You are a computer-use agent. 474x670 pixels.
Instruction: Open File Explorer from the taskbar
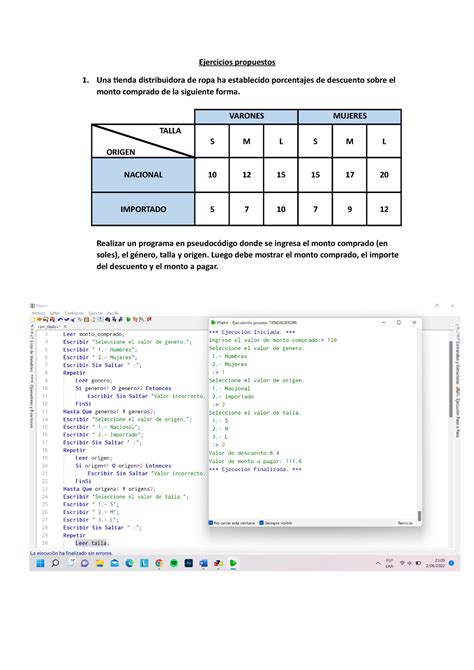tap(100, 563)
